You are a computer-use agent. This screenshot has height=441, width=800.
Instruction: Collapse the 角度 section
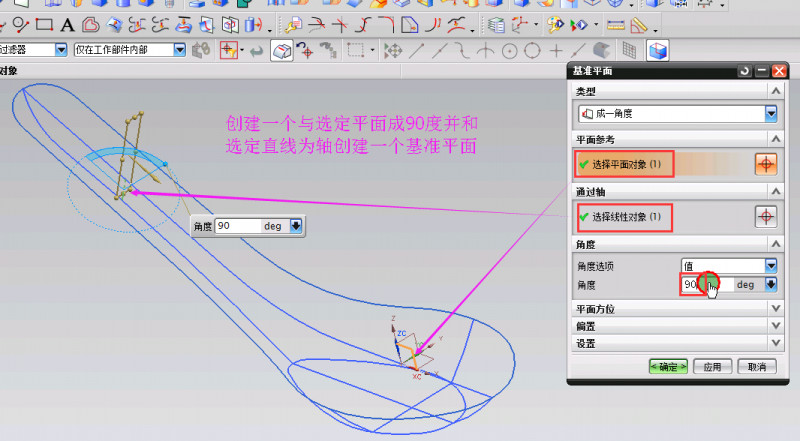[x=776, y=244]
